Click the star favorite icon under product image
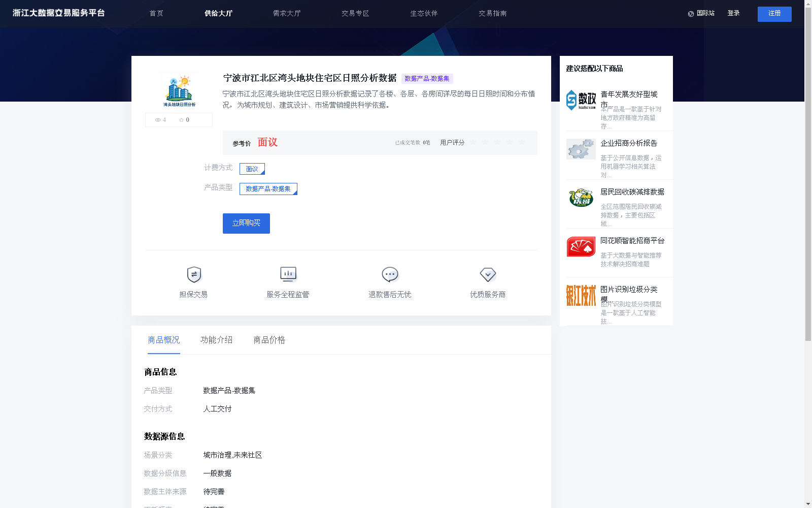The width and height of the screenshot is (812, 508). pos(181,120)
